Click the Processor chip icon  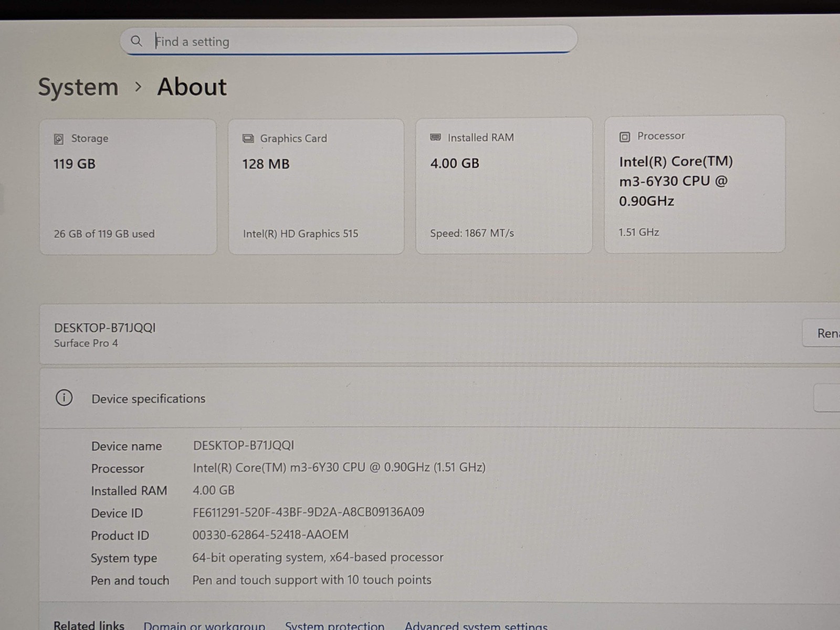click(624, 137)
